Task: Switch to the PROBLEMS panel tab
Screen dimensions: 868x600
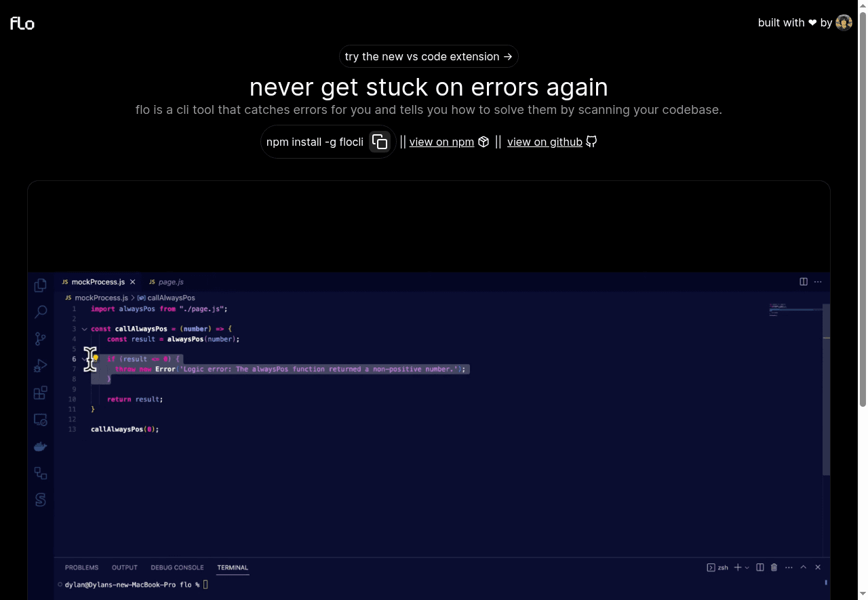Action: tap(81, 567)
